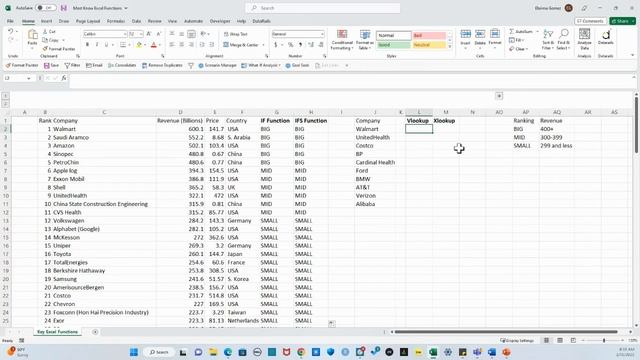Click Accounting dollar format icon
The height and width of the screenshot is (360, 640).
tap(276, 44)
